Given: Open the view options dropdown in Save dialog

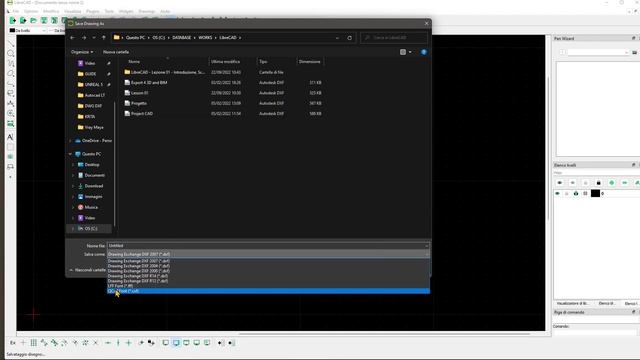Looking at the screenshot, I should 410,52.
